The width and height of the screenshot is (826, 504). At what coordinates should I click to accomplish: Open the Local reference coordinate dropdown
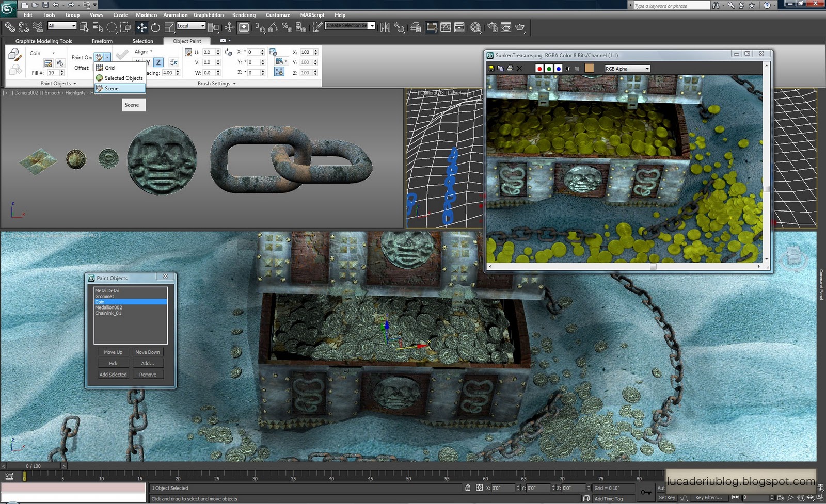click(x=191, y=26)
